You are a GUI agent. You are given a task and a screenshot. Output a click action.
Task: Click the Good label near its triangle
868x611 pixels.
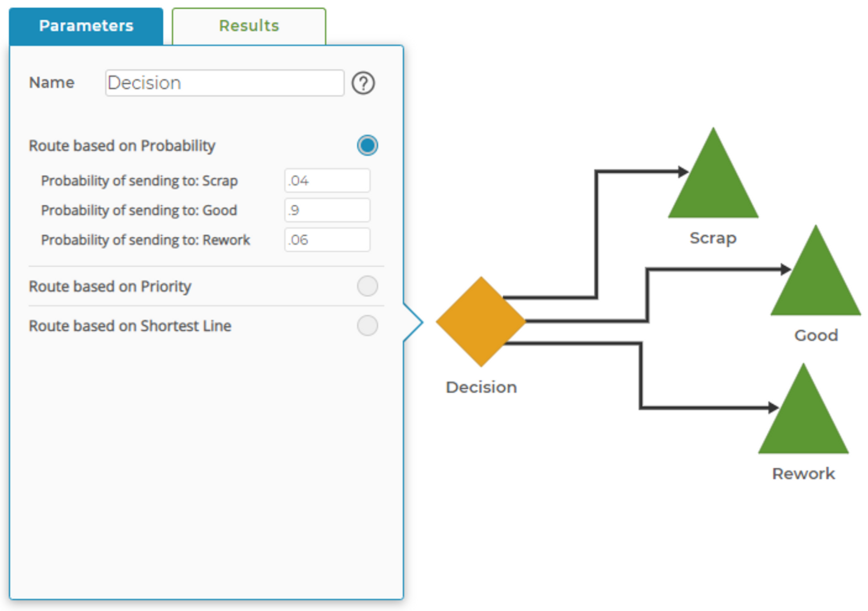pyautogui.click(x=816, y=335)
